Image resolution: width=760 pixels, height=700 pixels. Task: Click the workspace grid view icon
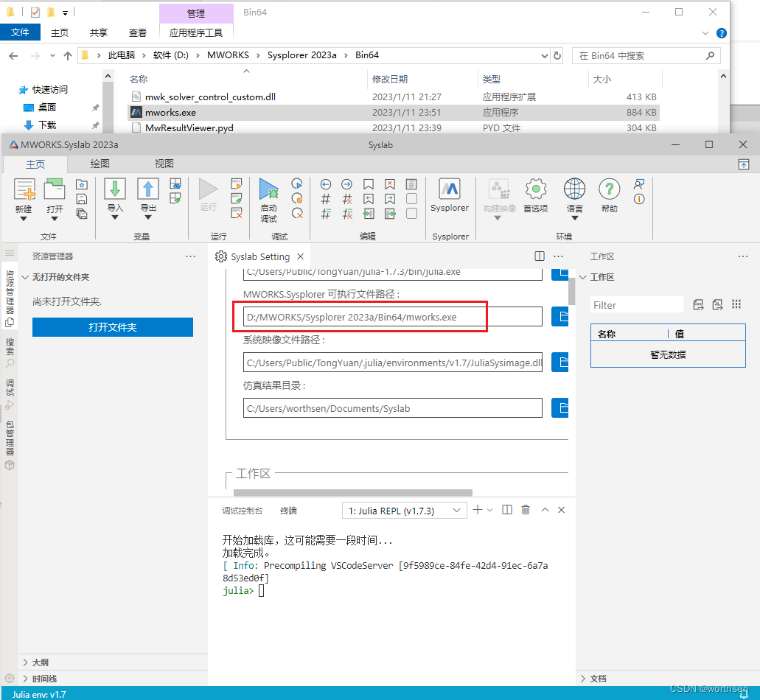[736, 304]
